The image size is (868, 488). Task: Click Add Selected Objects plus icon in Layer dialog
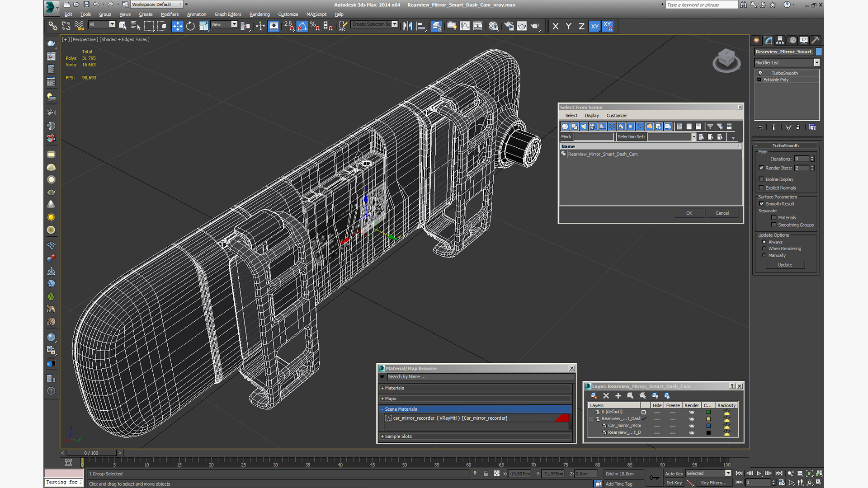(618, 396)
